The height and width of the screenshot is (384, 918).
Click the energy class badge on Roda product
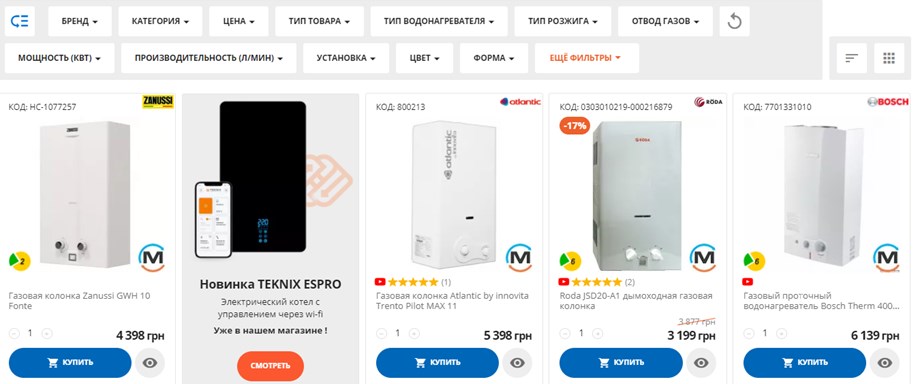click(x=570, y=260)
